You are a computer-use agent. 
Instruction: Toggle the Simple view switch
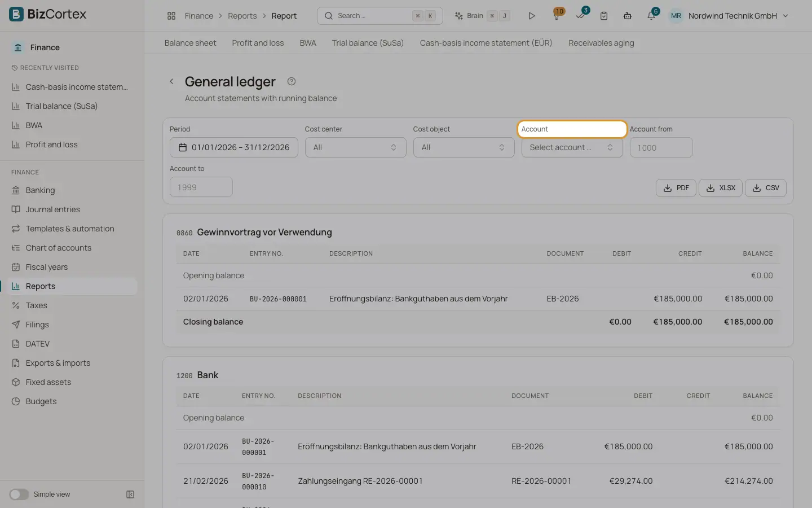[x=19, y=494]
